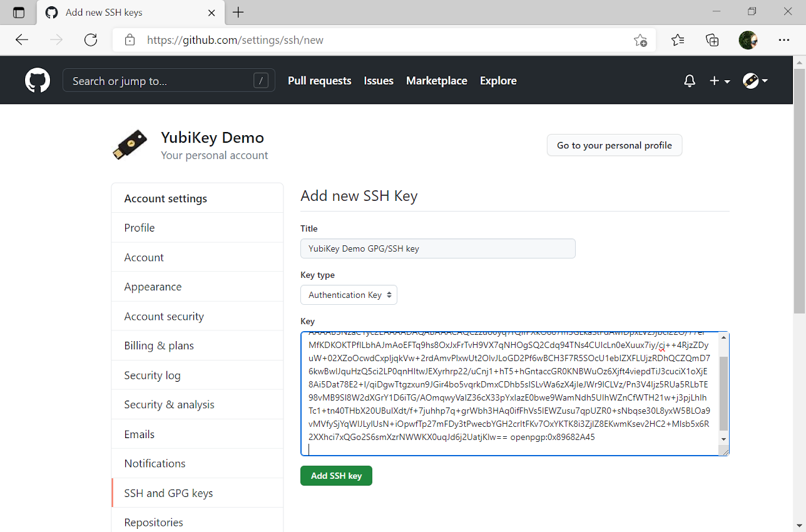Image resolution: width=806 pixels, height=532 pixels.
Task: Click the GitHub Octocat logo
Action: 38,81
